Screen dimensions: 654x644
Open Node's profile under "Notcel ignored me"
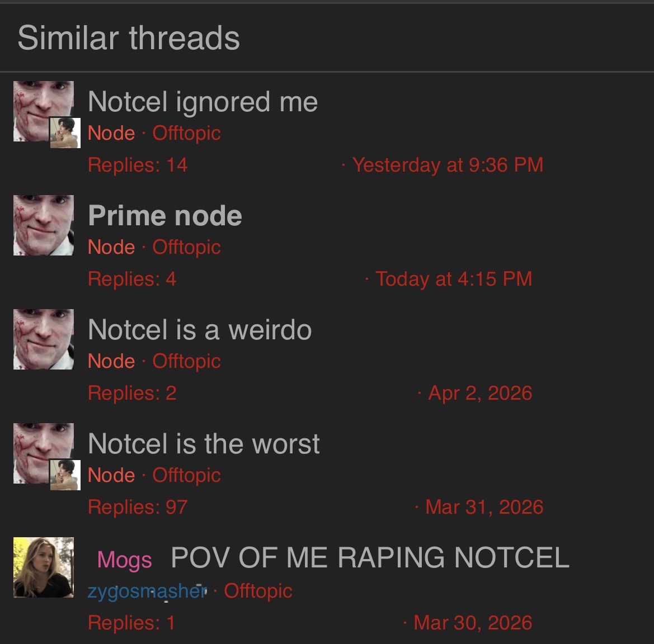point(111,134)
